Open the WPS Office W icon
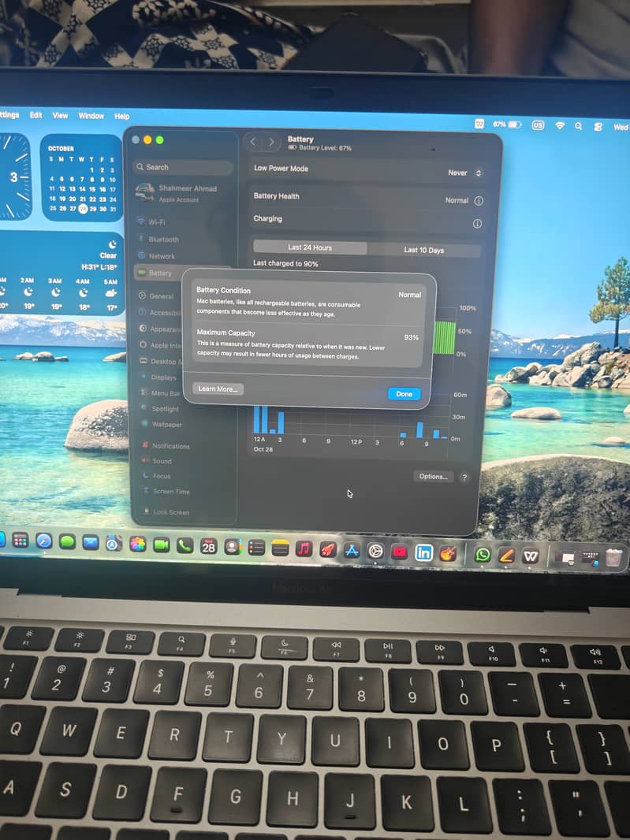The height and width of the screenshot is (840, 630). point(531,556)
